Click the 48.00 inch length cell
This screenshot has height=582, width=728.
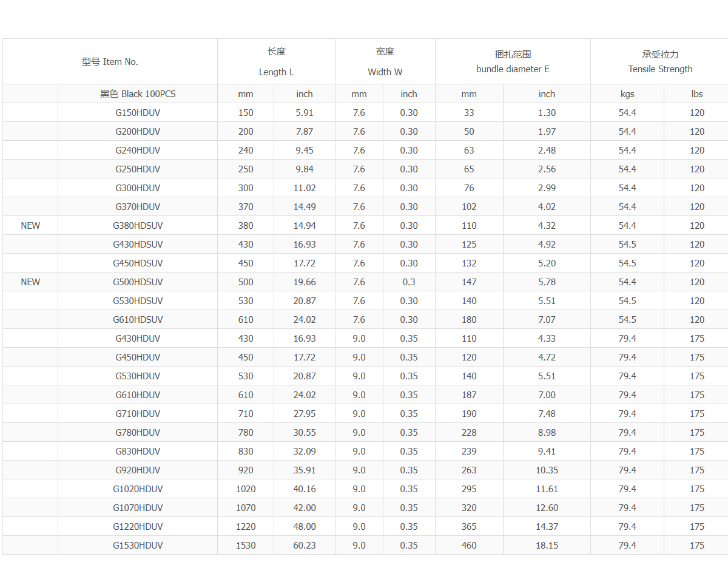pos(305,527)
